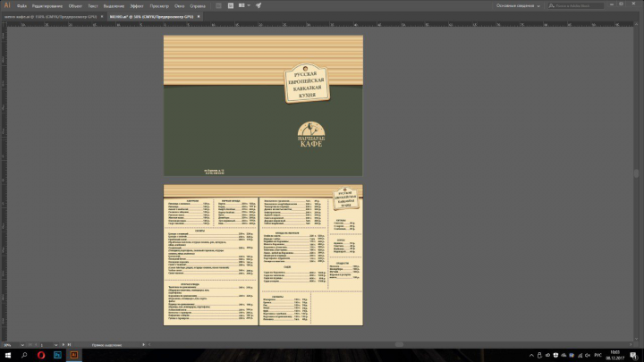Open the Выделение menu
Image resolution: width=644 pixels, height=362 pixels.
tap(114, 6)
